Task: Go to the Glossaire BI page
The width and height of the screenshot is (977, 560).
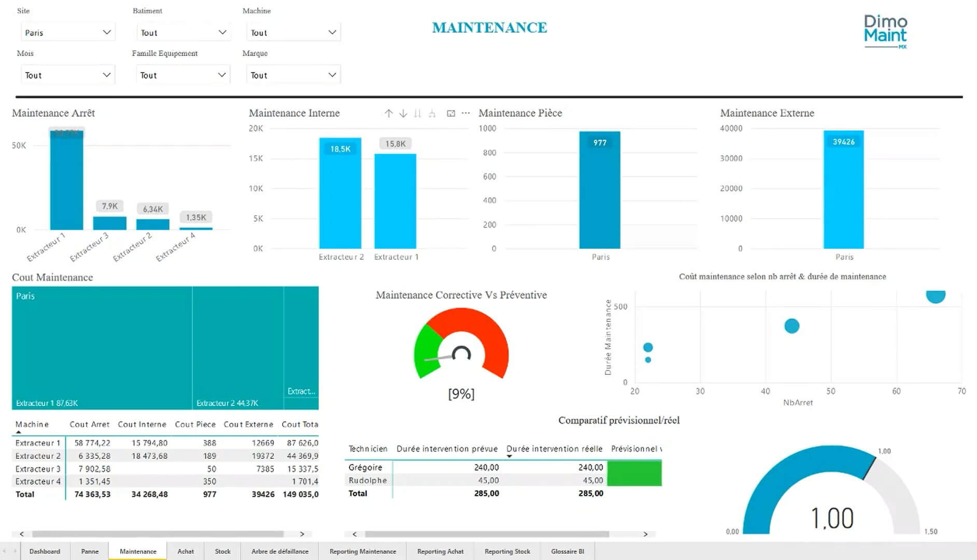Action: (567, 551)
